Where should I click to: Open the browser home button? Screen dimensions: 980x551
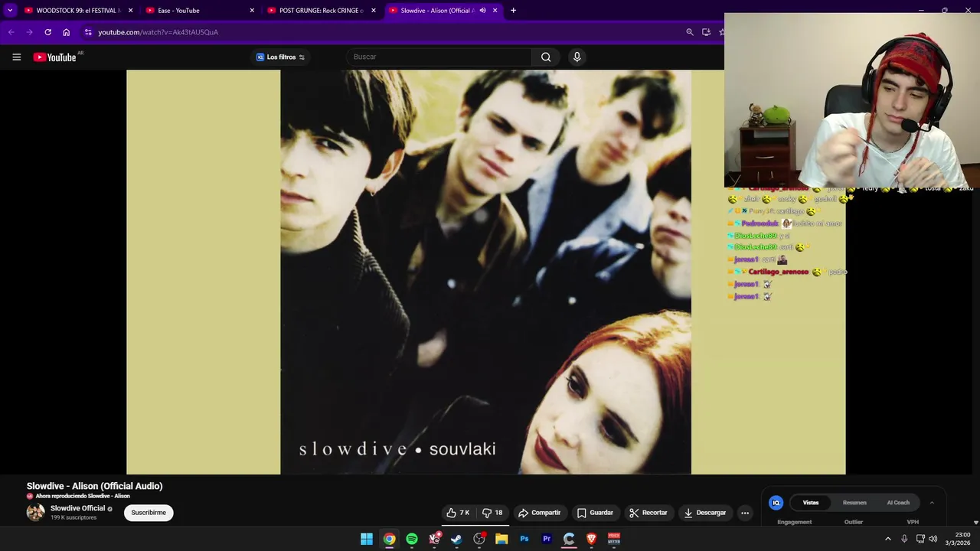click(66, 32)
